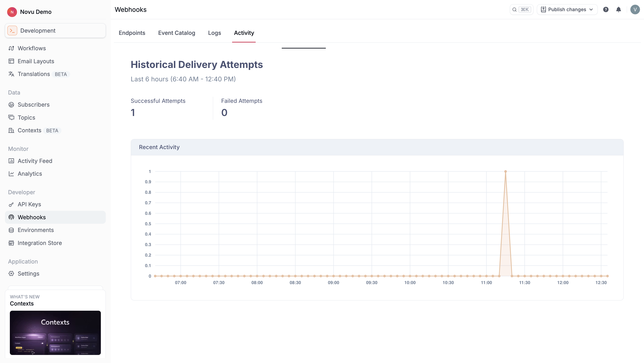Switch to the Event Catalog tab

[x=176, y=33]
